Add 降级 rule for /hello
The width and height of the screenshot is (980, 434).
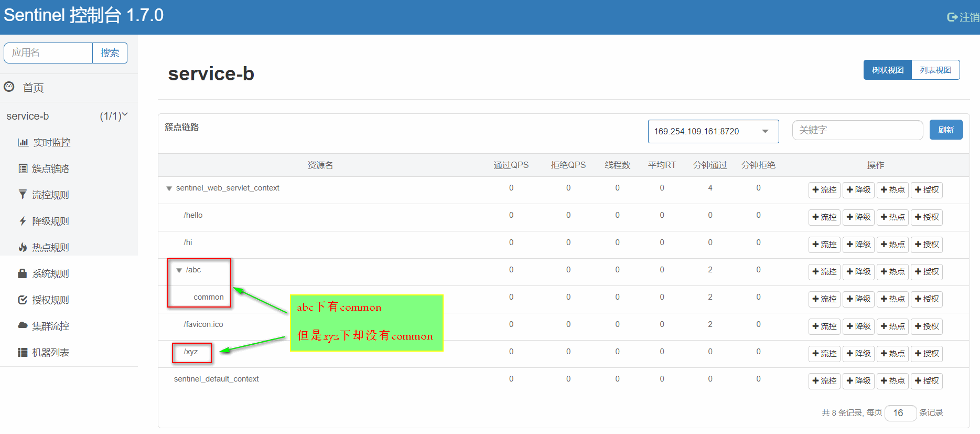[858, 217]
